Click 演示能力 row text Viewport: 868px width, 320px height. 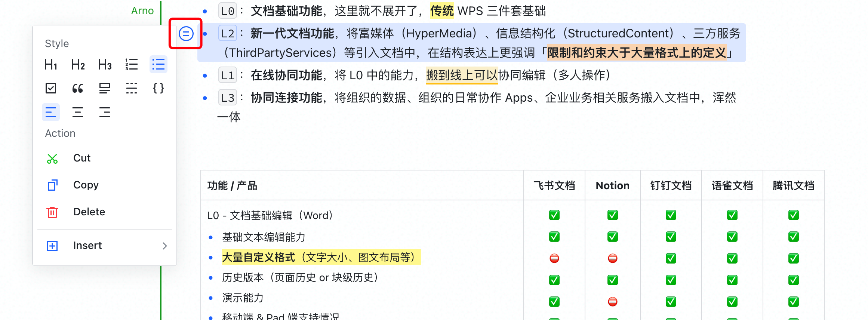click(243, 298)
